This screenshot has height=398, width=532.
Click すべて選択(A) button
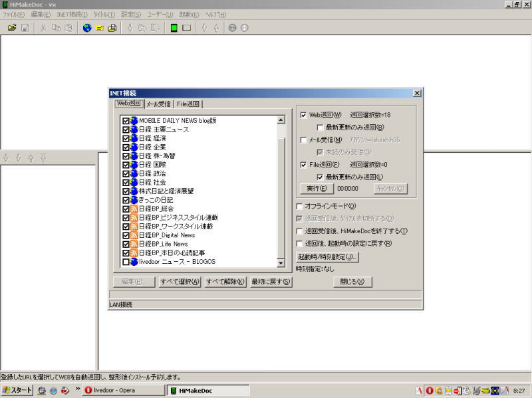(180, 282)
